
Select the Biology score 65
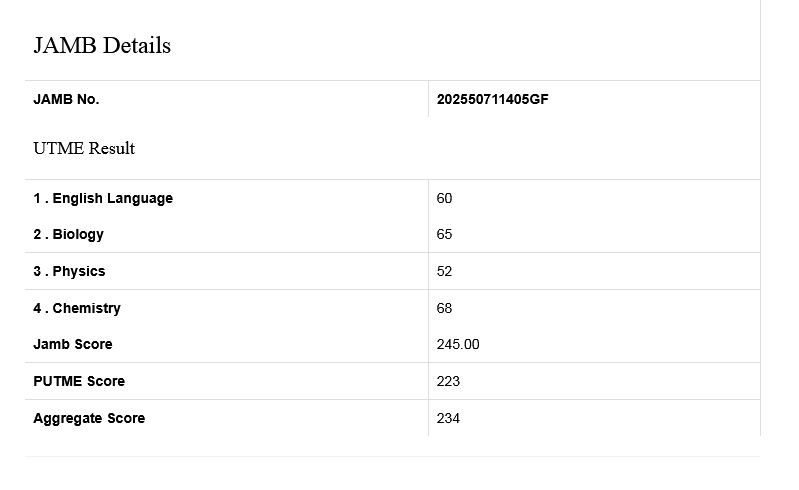click(x=445, y=234)
